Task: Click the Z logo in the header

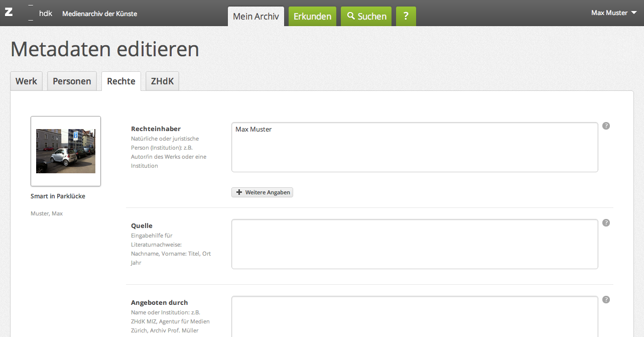Action: click(9, 13)
